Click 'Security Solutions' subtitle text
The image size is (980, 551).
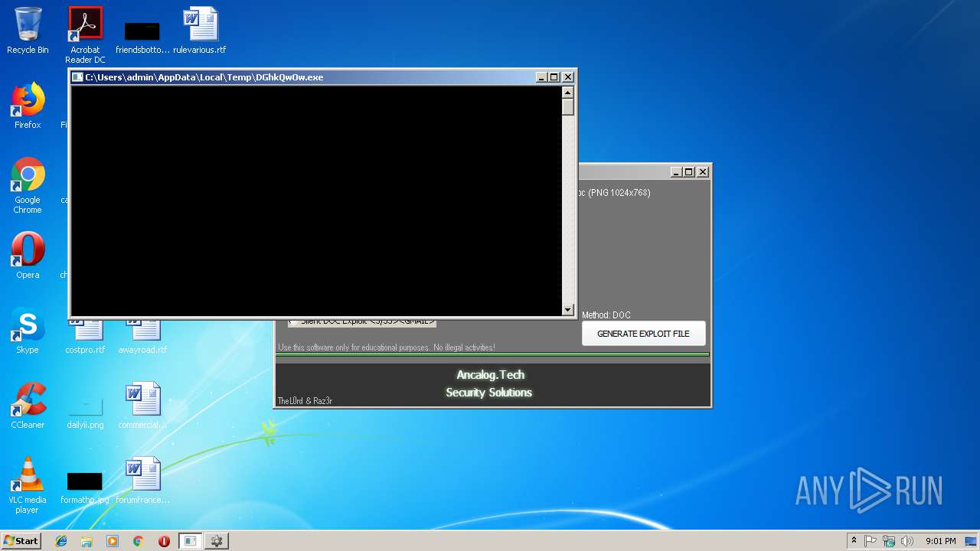coord(489,393)
